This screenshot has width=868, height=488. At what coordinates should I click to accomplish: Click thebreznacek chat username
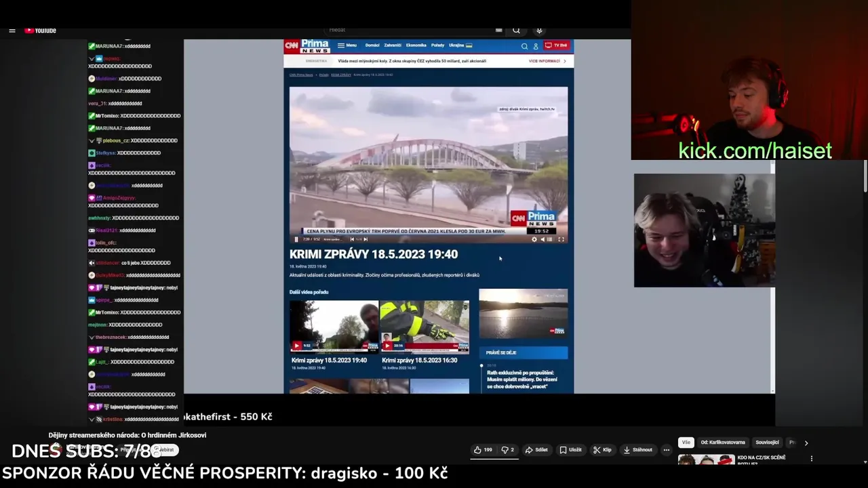pyautogui.click(x=111, y=337)
